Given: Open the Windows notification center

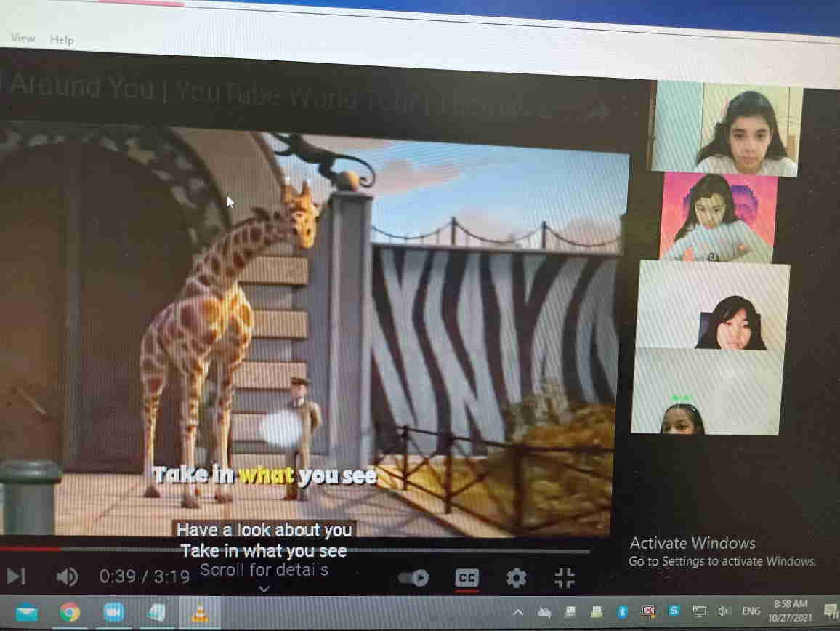Looking at the screenshot, I should [x=831, y=611].
